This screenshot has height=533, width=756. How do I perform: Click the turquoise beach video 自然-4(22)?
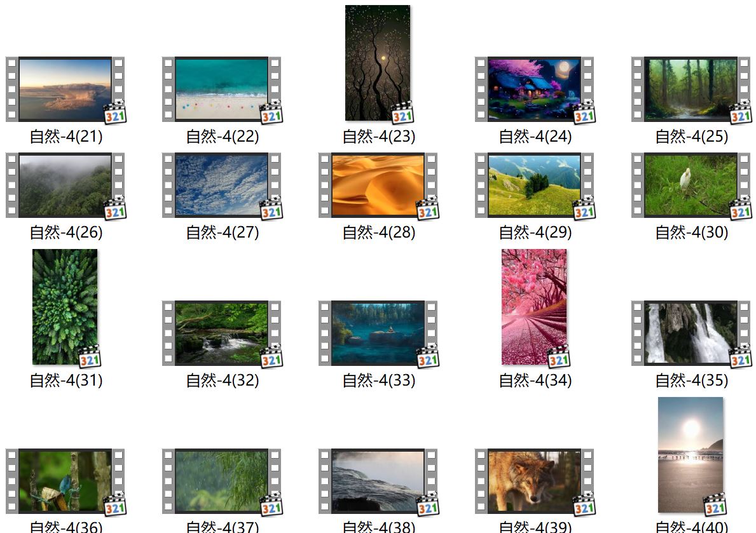(221, 90)
